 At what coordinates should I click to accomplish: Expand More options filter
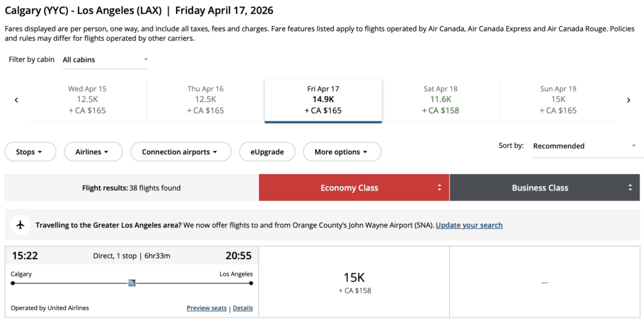click(x=342, y=152)
